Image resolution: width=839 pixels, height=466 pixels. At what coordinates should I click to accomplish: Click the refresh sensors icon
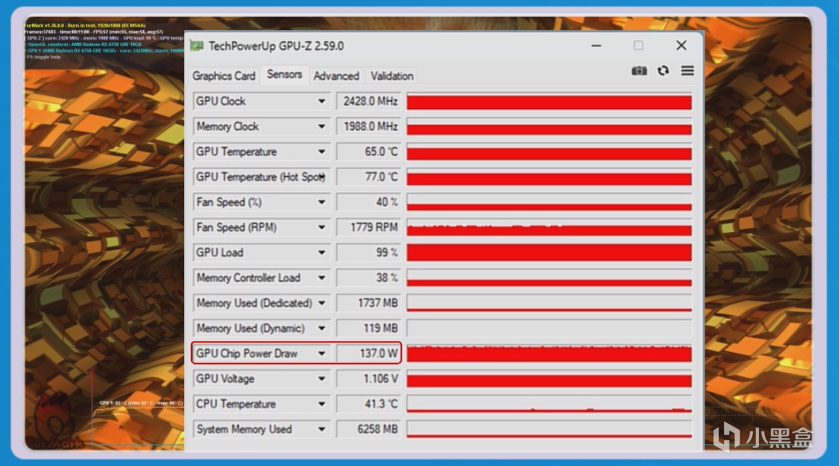click(x=663, y=71)
